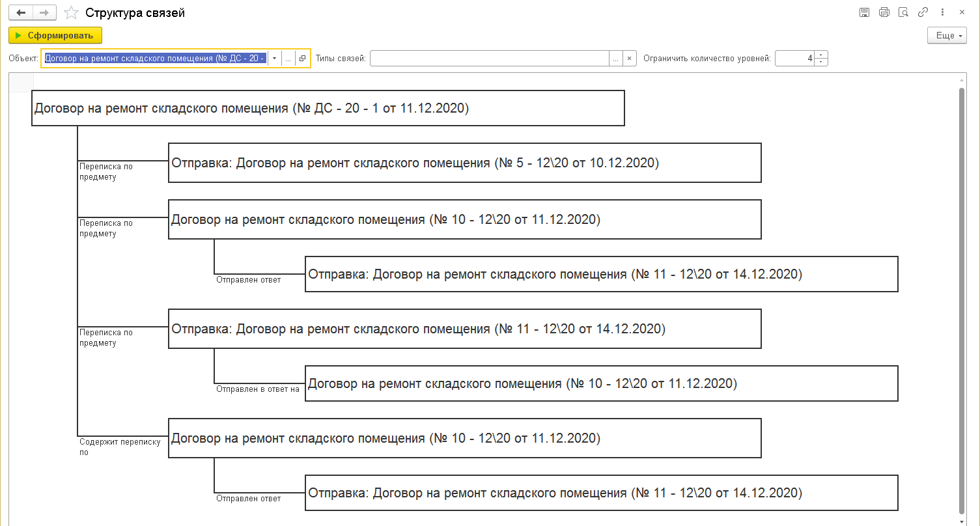
Task: Choose object via Объект ellipsis button
Action: click(x=288, y=58)
